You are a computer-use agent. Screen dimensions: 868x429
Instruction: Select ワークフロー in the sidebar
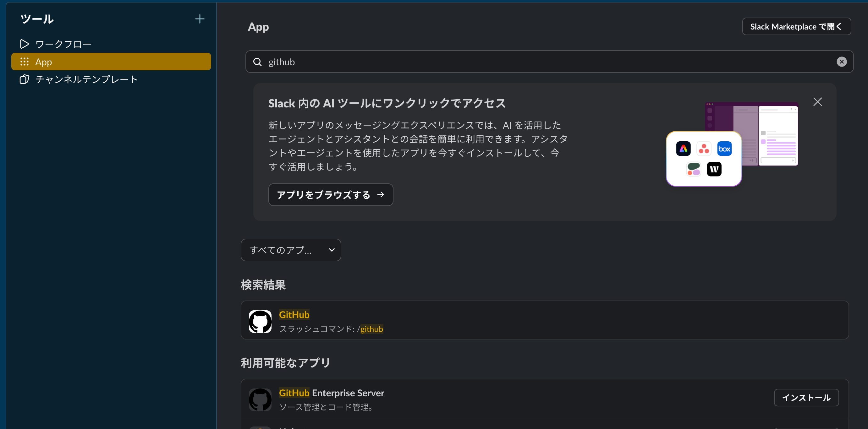63,44
